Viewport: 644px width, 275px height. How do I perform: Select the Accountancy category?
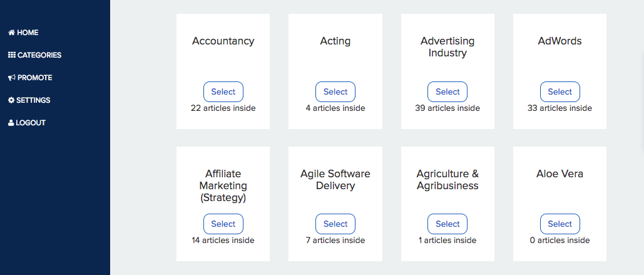pos(223,91)
